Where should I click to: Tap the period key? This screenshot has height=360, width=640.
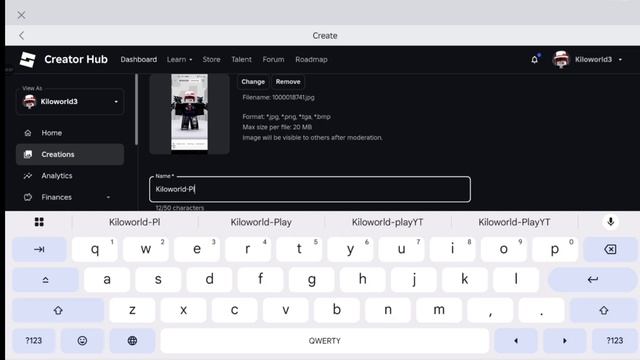click(x=542, y=311)
